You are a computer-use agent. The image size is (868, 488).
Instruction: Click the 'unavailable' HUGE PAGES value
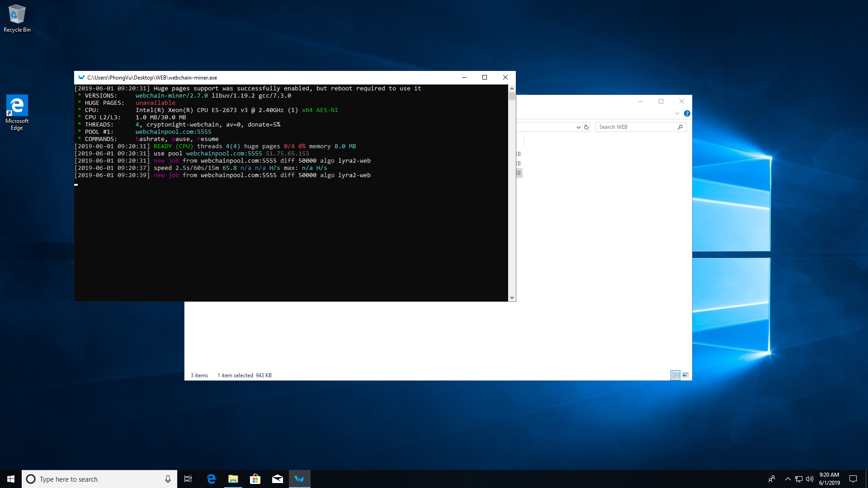[x=155, y=103]
